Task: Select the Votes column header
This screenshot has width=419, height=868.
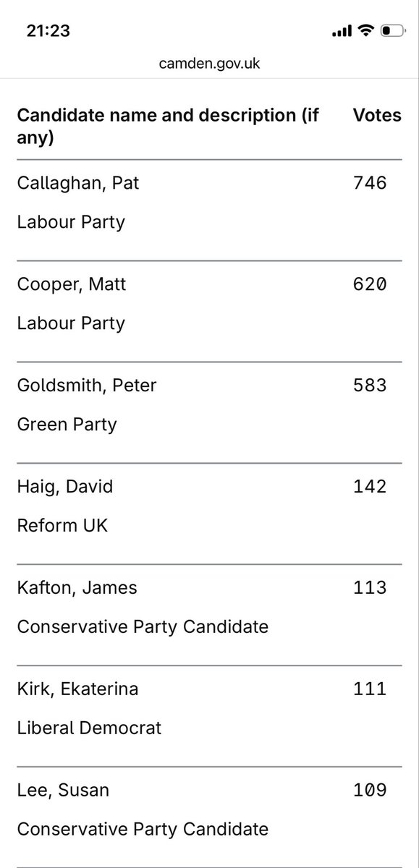Action: [x=377, y=116]
